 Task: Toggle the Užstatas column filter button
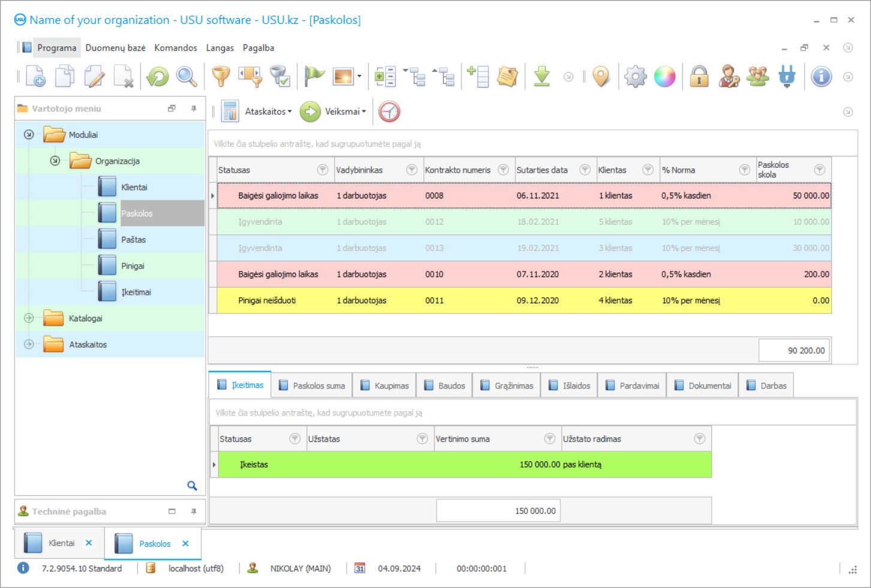coord(422,439)
